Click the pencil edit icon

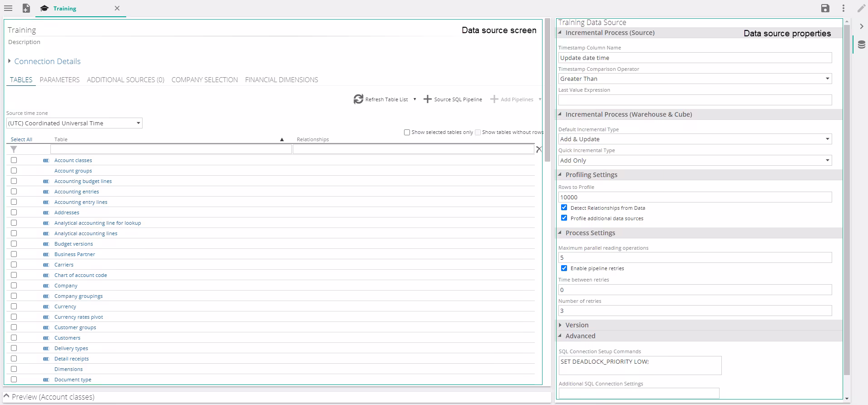point(861,8)
